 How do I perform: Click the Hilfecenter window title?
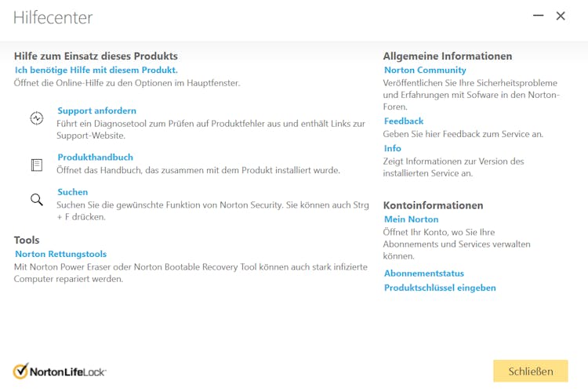[53, 16]
